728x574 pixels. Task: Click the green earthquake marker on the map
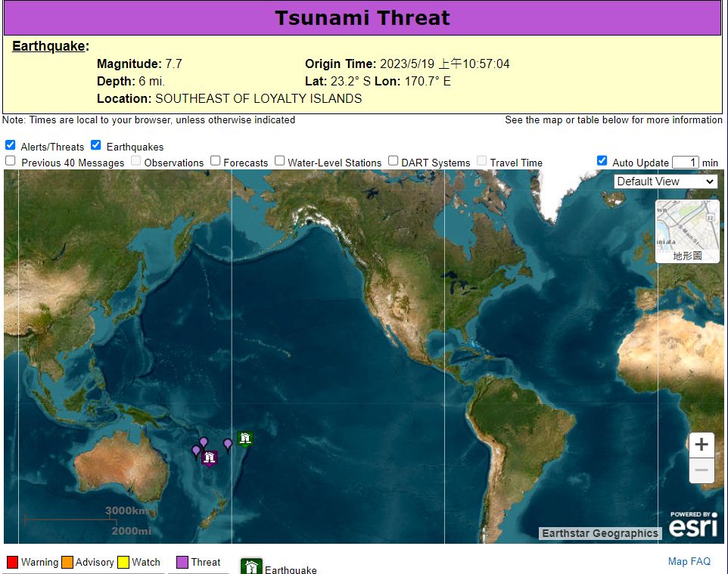[244, 439]
